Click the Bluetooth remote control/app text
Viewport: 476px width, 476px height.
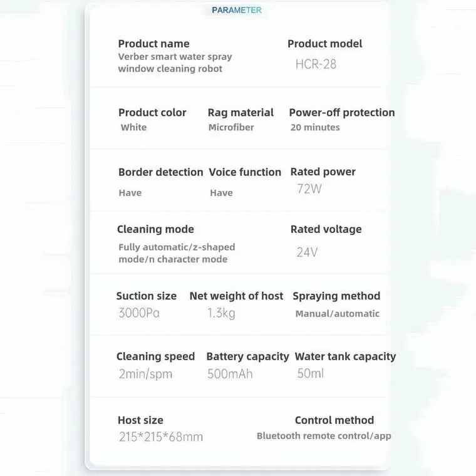click(x=324, y=436)
